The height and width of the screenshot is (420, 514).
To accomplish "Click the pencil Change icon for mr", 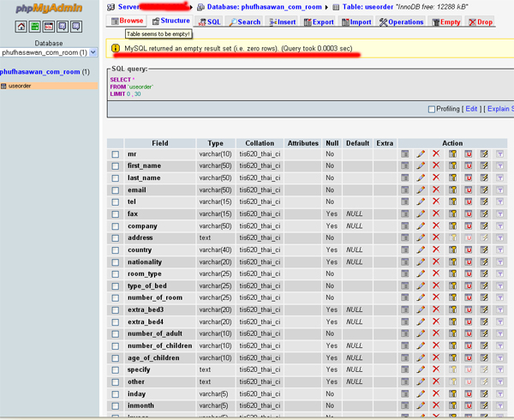I will (x=421, y=153).
